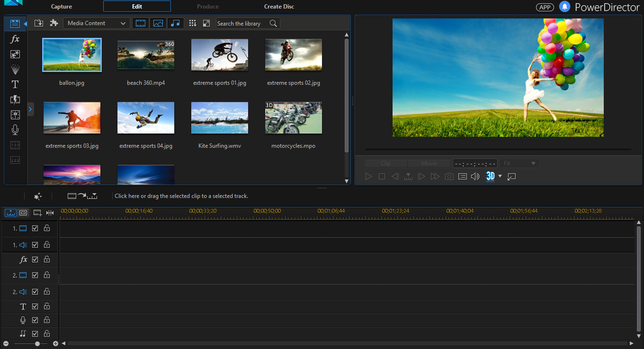Viewport: 644px width, 349px height.
Task: Uncheck the voice track enable checkbox
Action: [35, 320]
